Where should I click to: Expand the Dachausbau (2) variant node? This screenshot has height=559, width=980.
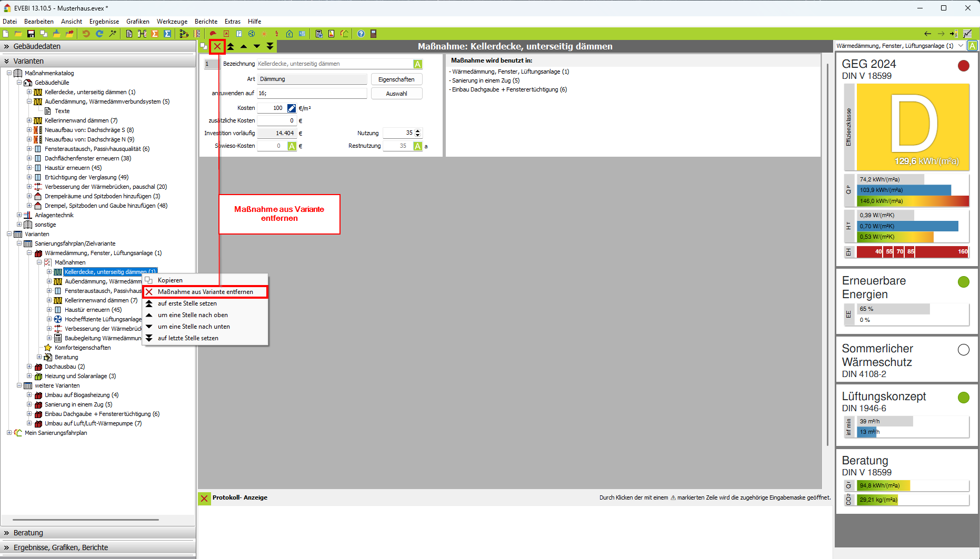pos(29,367)
